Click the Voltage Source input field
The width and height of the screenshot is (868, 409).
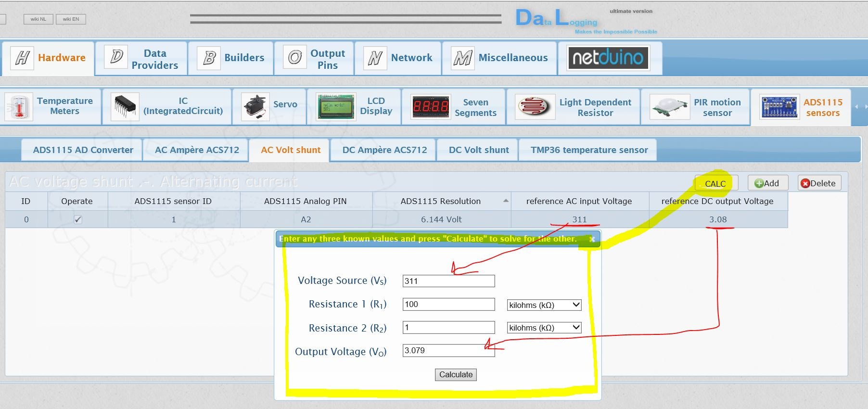click(448, 281)
